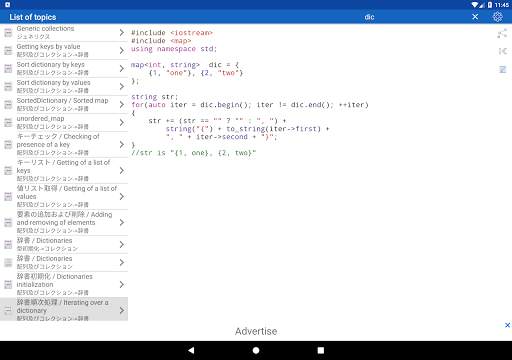
Task: Open the Getting keys by value topic
Action: (64, 50)
